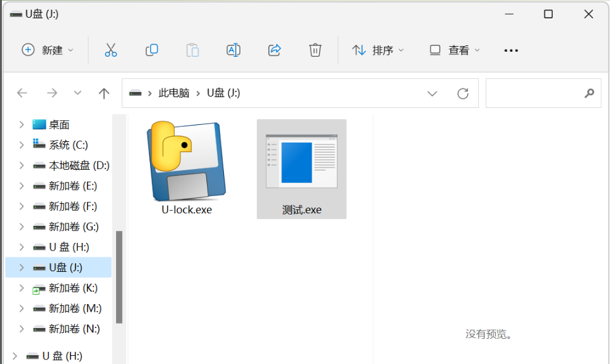The height and width of the screenshot is (364, 610).
Task: Select U-lock.exe file icon
Action: [186, 161]
